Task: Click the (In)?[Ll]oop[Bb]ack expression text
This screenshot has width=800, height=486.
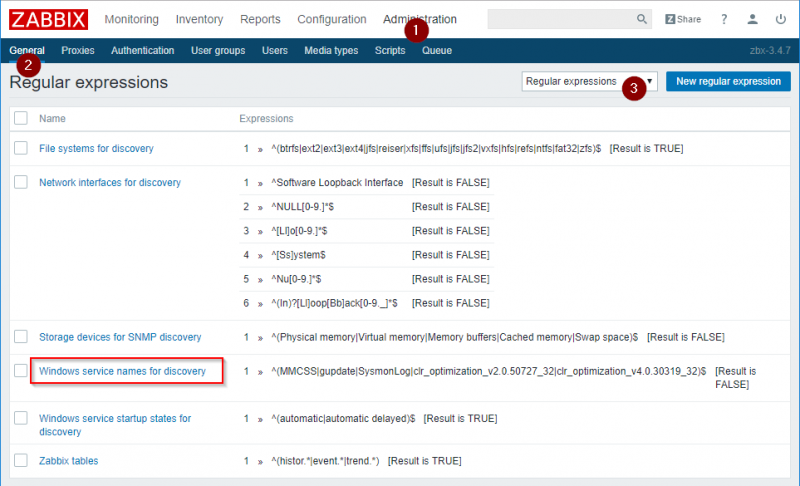Action: 335,303
